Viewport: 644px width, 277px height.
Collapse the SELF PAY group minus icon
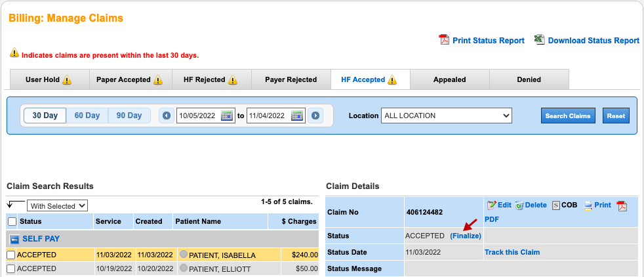[15, 239]
